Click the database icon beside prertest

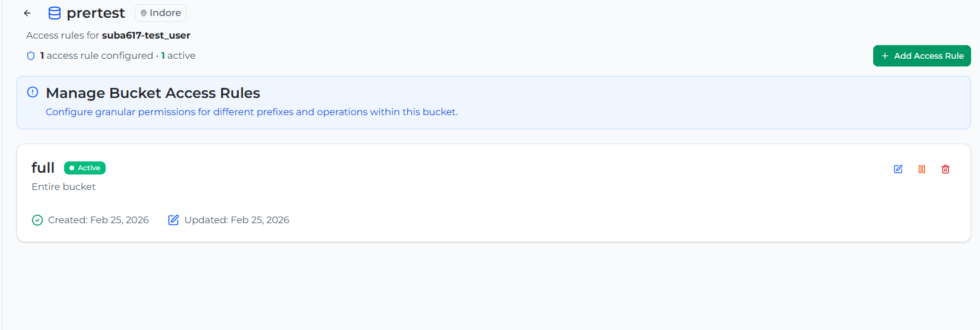[54, 13]
